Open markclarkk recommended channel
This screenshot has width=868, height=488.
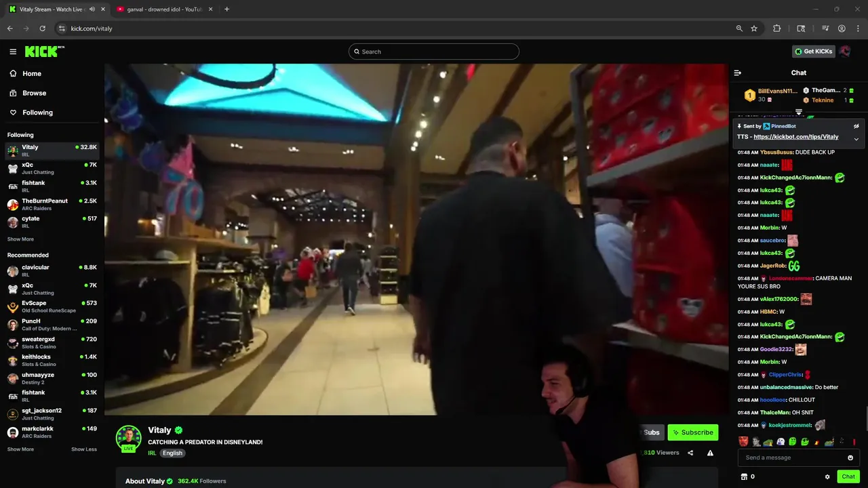(x=52, y=432)
